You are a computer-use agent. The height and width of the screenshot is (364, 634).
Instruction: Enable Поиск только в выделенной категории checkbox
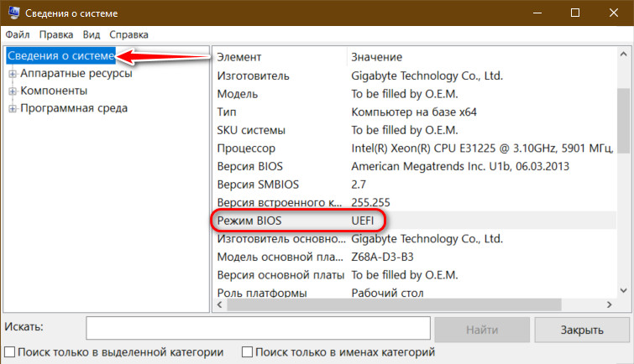click(x=10, y=352)
